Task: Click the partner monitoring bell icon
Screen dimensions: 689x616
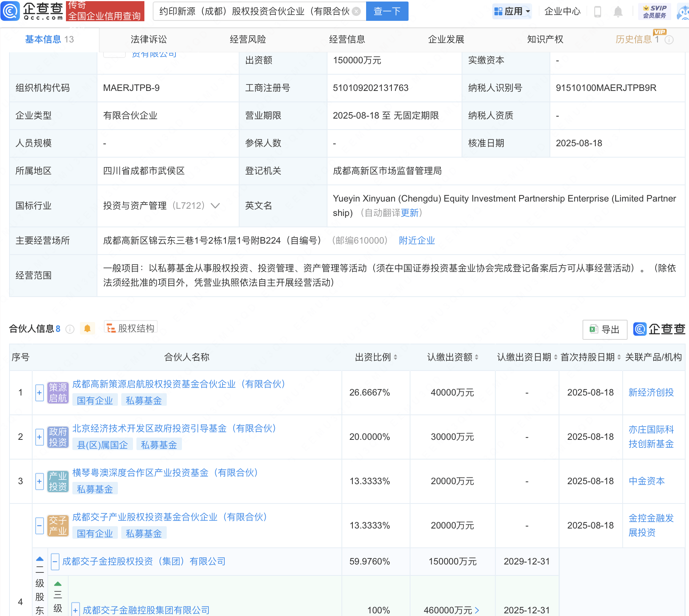Action: click(87, 328)
